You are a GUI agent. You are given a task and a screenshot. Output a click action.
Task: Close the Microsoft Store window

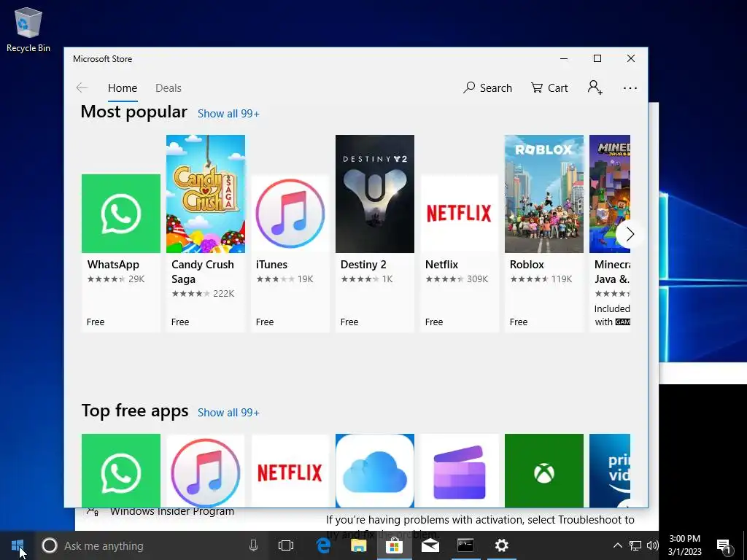631,58
